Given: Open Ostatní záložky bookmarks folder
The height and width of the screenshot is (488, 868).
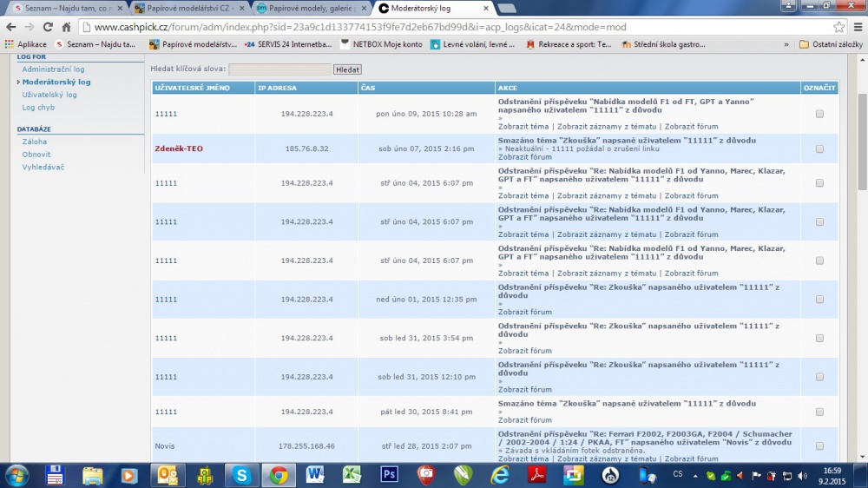Looking at the screenshot, I should 831,44.
